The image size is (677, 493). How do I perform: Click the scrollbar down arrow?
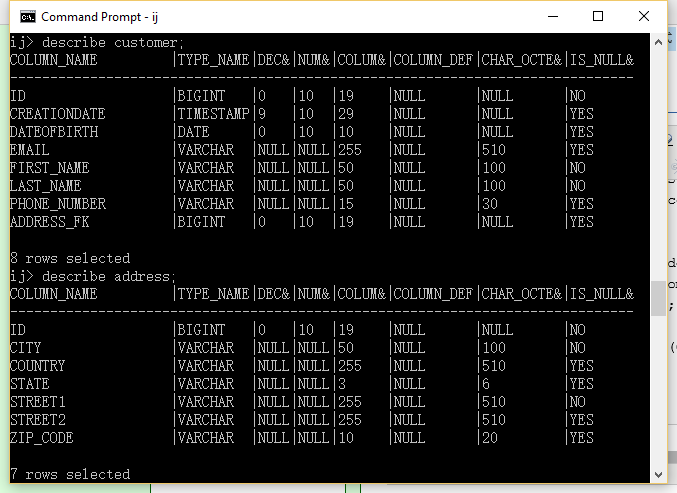point(658,475)
